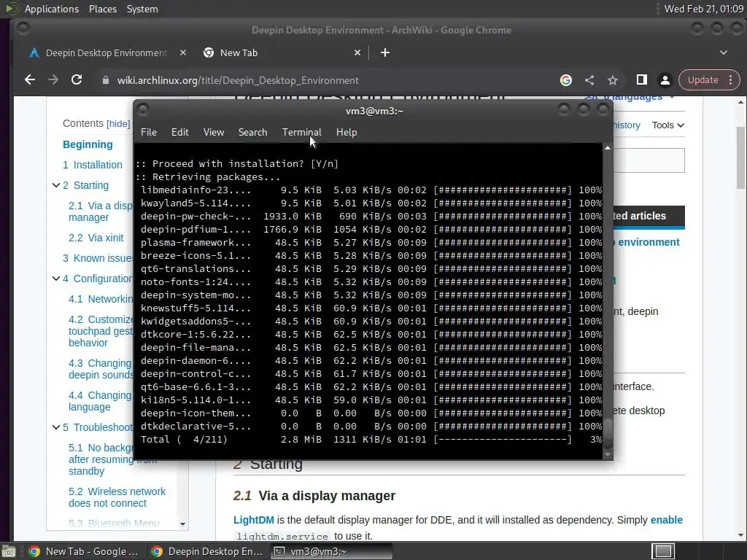Open 4.4 Changing language contents link
The width and height of the screenshot is (747, 560).
pos(100,401)
